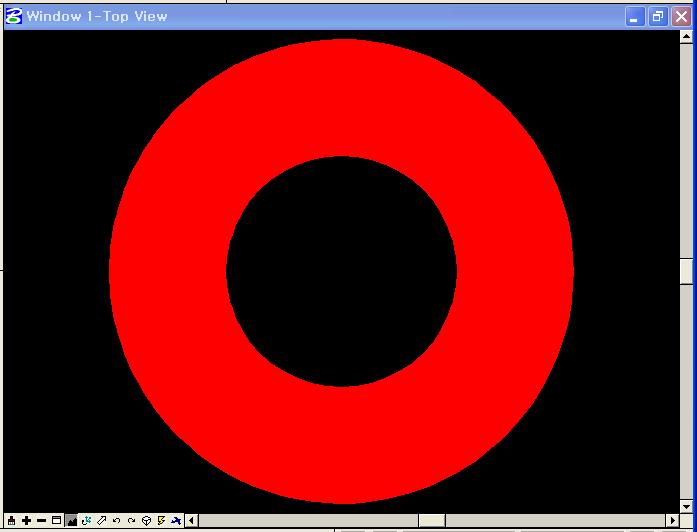697x532 pixels.
Task: Restore down the Window 1-Top View window
Action: click(658, 16)
